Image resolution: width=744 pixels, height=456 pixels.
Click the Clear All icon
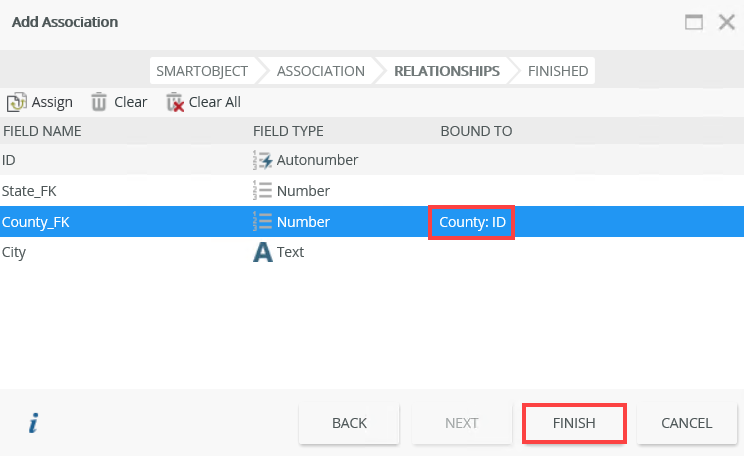pos(175,102)
